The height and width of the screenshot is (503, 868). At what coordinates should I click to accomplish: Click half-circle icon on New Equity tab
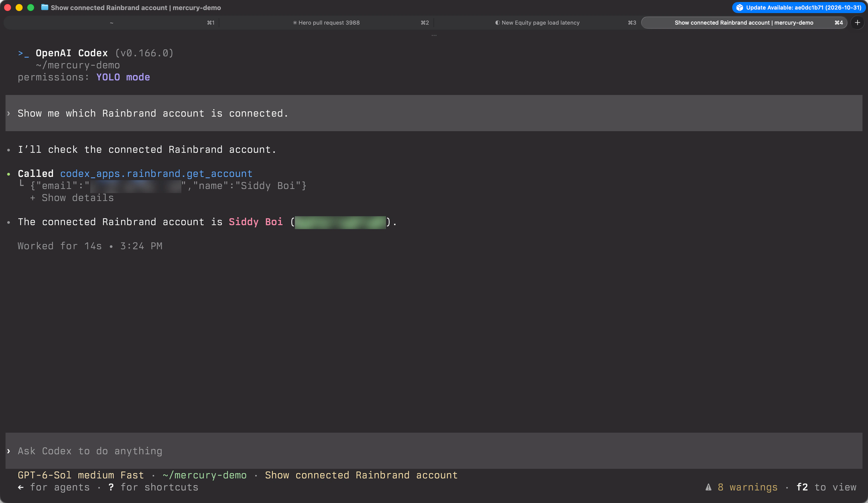point(497,23)
